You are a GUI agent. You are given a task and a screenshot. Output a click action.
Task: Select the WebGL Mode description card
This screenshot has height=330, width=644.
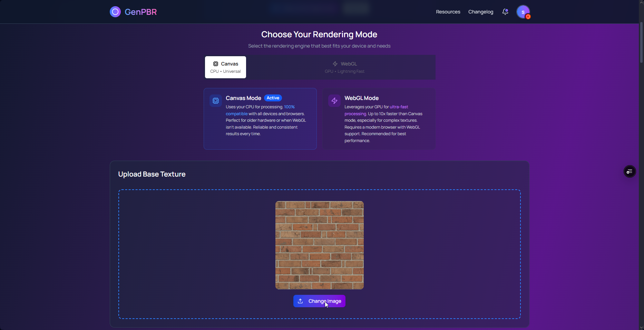[x=379, y=119]
